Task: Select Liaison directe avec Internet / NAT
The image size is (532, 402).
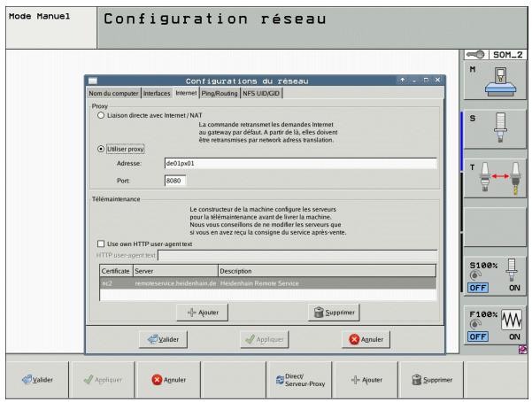Action: click(x=101, y=115)
